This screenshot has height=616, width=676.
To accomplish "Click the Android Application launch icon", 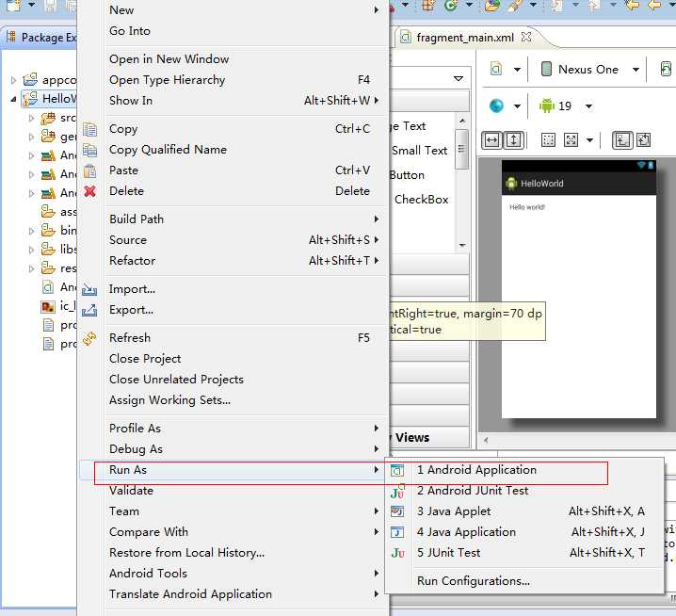I will [x=397, y=470].
